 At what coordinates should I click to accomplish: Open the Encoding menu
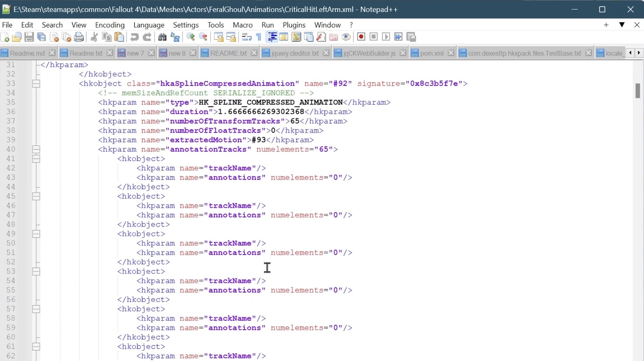coord(110,25)
